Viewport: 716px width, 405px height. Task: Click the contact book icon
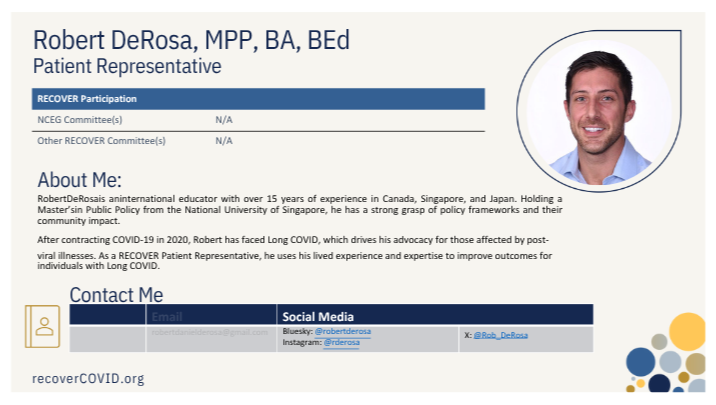(x=43, y=326)
